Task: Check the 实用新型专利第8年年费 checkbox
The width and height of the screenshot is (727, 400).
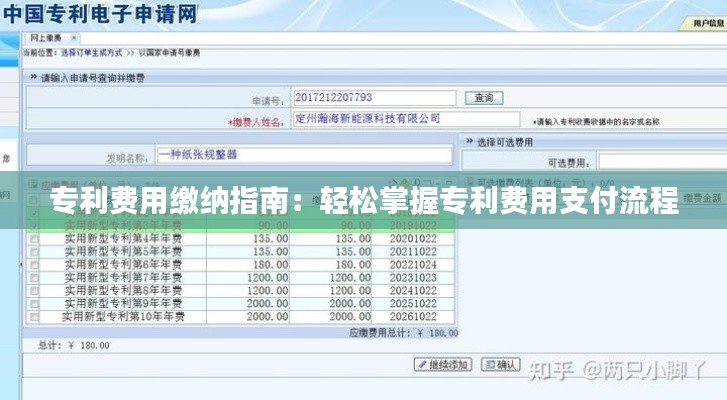Action: (x=35, y=291)
